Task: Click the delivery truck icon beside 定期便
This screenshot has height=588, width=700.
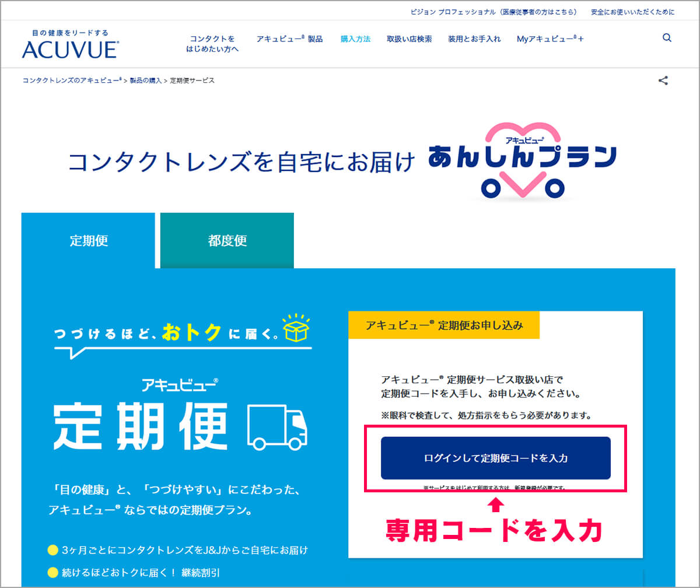Action: click(x=277, y=426)
